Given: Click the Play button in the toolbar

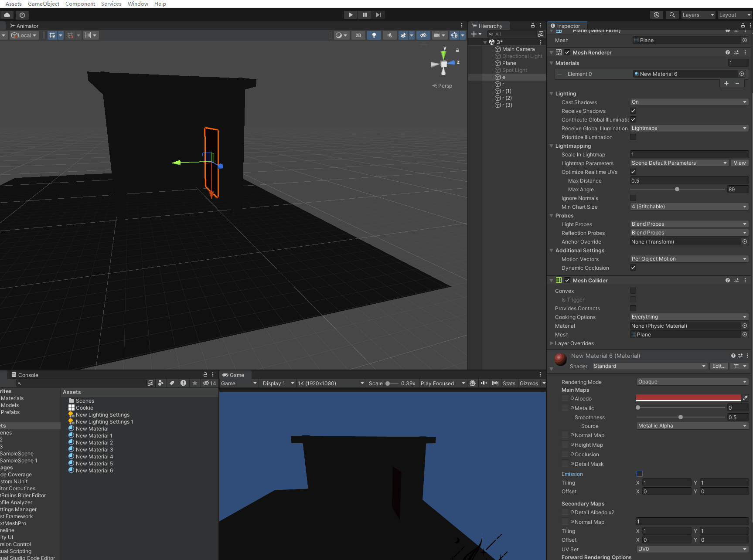Looking at the screenshot, I should 351,15.
